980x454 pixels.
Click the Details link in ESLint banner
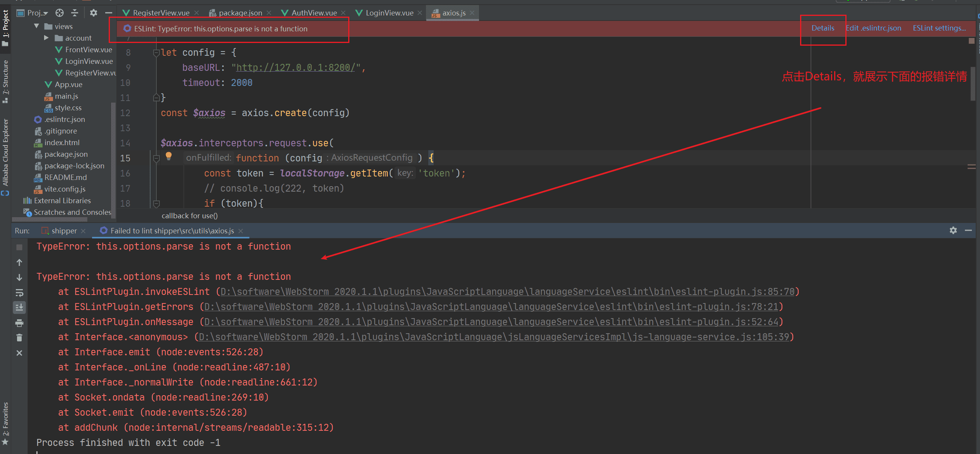[823, 28]
